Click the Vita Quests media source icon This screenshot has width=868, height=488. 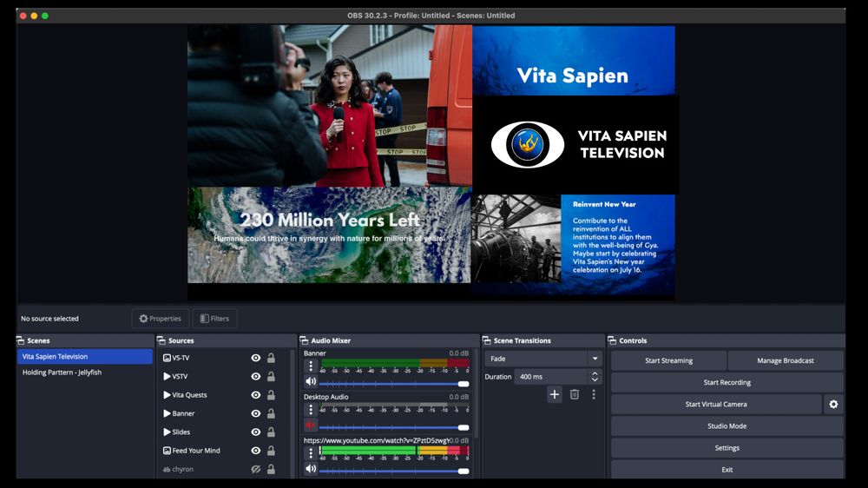pyautogui.click(x=167, y=395)
